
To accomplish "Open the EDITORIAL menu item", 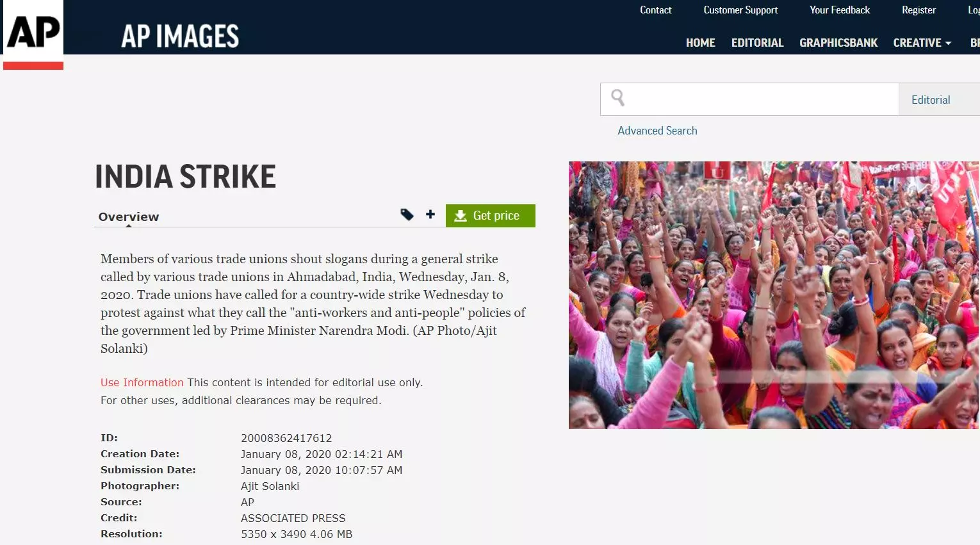I will (757, 43).
